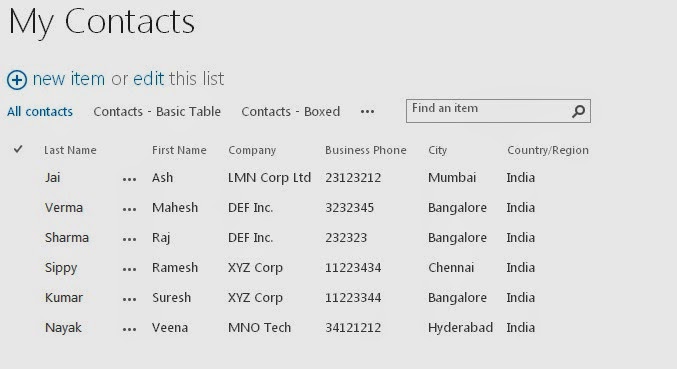Screen dimensions: 677x369
Task: Switch to Contacts - Basic Table view
Action: tap(157, 112)
